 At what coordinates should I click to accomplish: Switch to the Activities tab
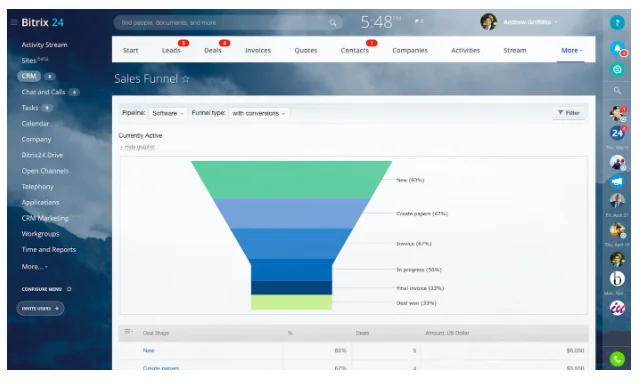[x=466, y=50]
